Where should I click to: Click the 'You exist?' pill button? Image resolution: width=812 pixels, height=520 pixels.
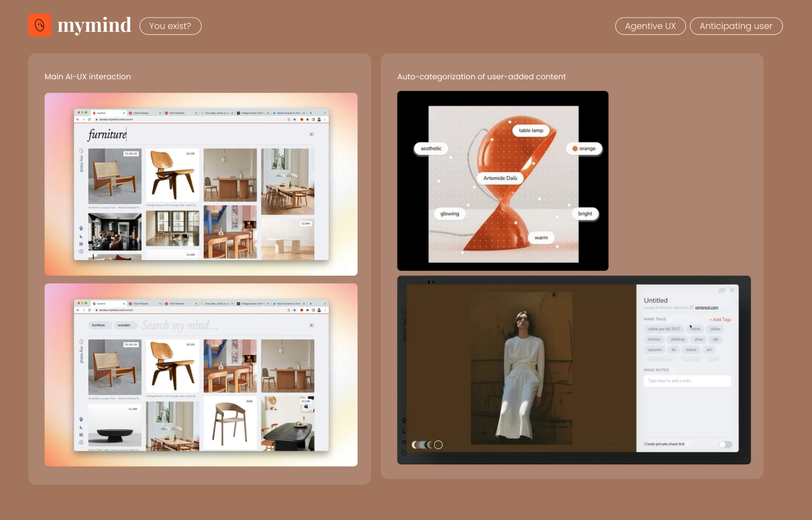pyautogui.click(x=170, y=26)
